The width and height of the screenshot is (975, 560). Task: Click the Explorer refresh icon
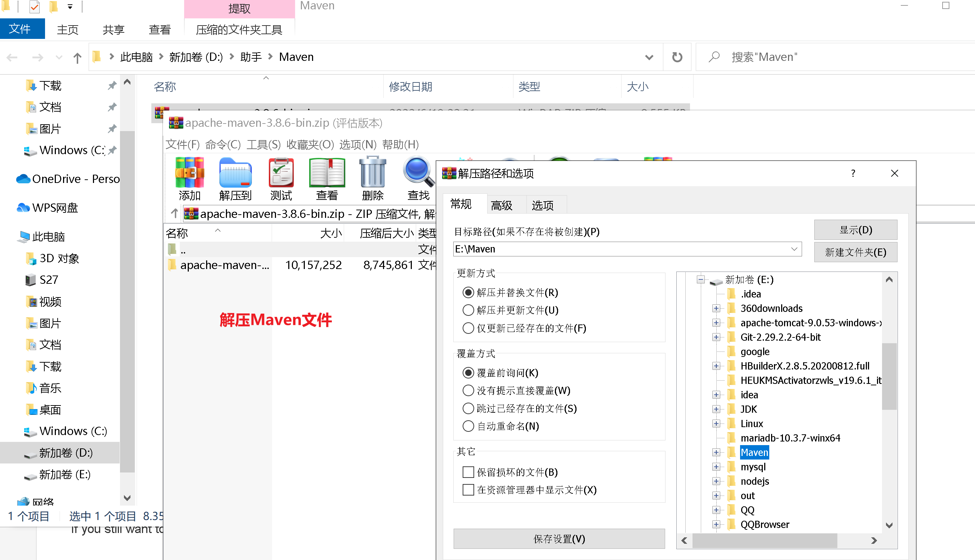(677, 57)
